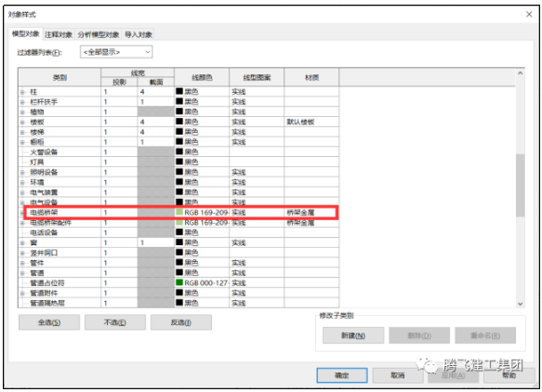Viewport: 542px width, 392px height.
Task: Click the 线型图案 column header
Action: [x=257, y=77]
